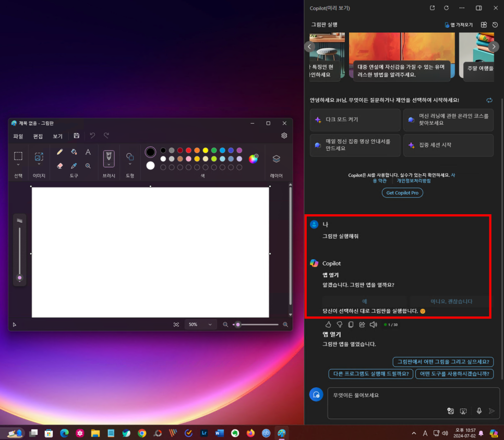Open File Explorer from the taskbar

[x=95, y=433]
